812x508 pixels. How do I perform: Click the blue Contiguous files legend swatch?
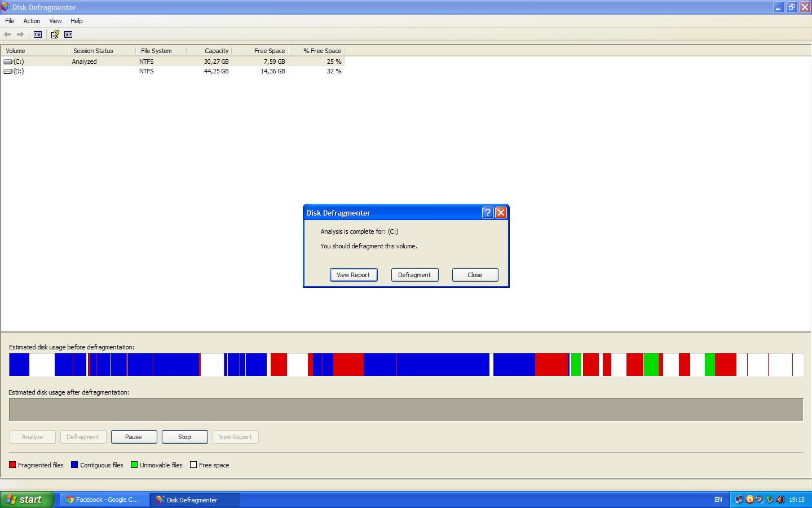[74, 465]
